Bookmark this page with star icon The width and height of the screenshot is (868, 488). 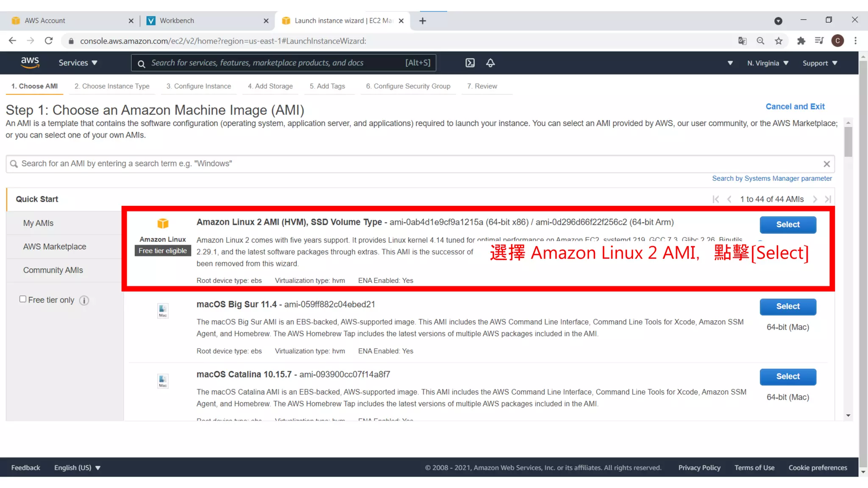[779, 41]
